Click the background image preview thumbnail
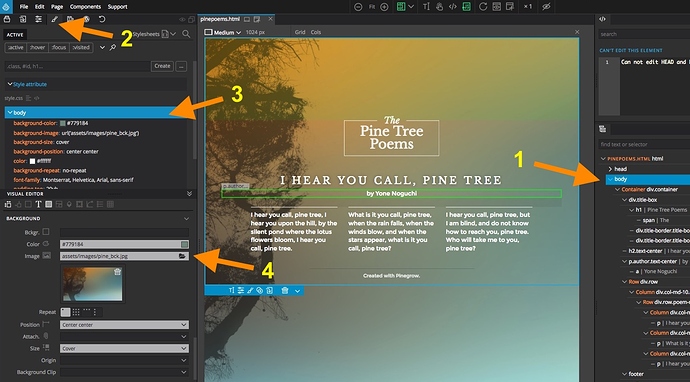The width and height of the screenshot is (690, 382). pyautogui.click(x=92, y=284)
